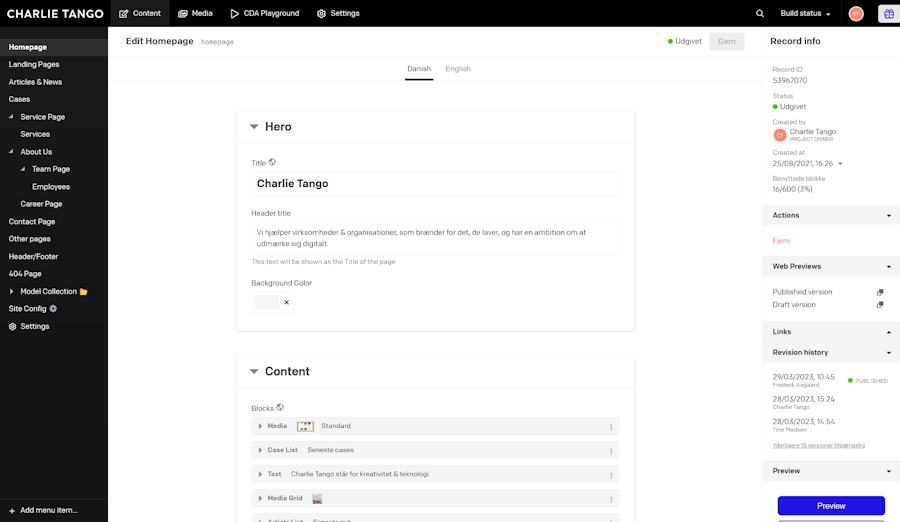Open options menu for Text block

click(x=611, y=475)
